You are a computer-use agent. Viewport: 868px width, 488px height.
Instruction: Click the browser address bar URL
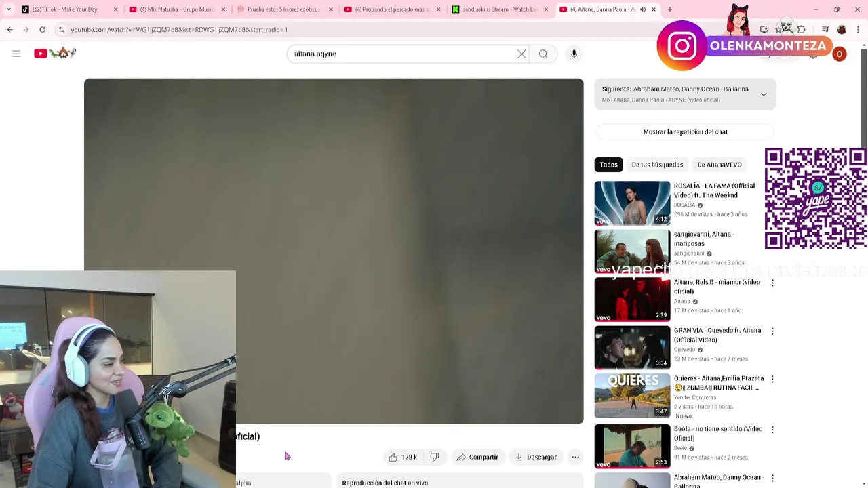click(179, 30)
